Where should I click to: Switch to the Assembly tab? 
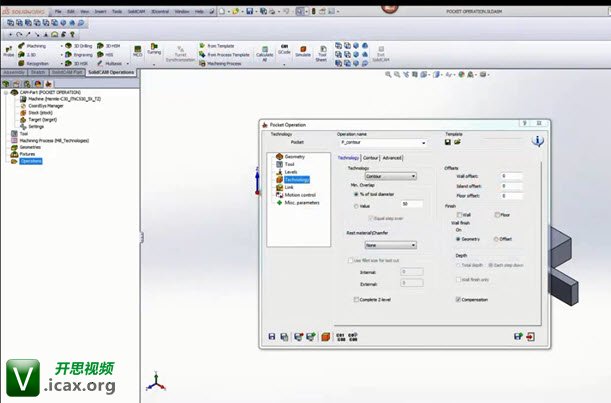[14, 72]
